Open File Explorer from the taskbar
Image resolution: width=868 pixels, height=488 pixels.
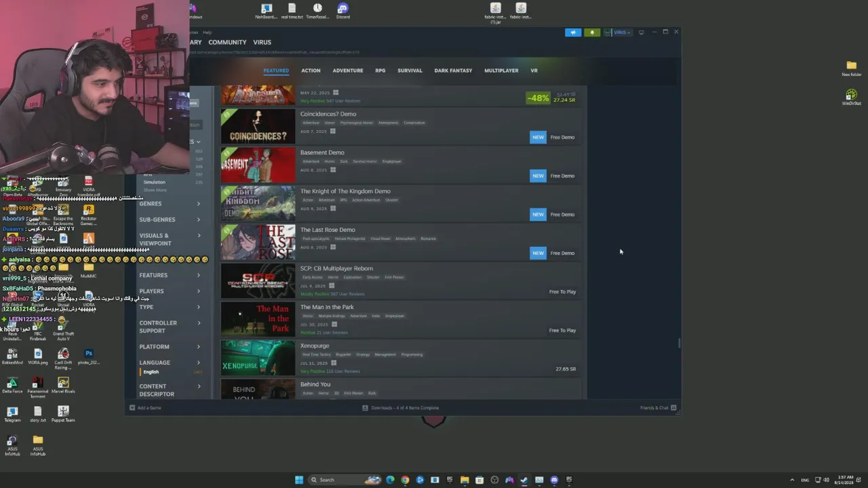click(x=465, y=480)
